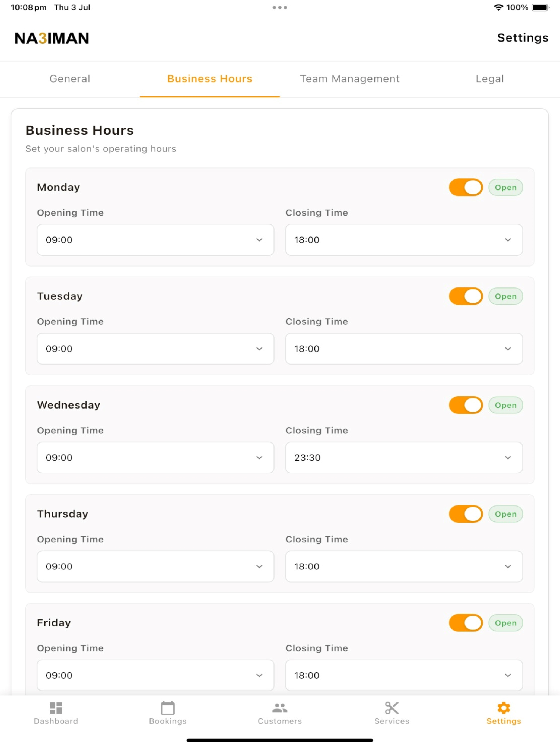This screenshot has height=747, width=560.
Task: Tap "Set your salon's operating hours" subtitle
Action: coord(101,149)
